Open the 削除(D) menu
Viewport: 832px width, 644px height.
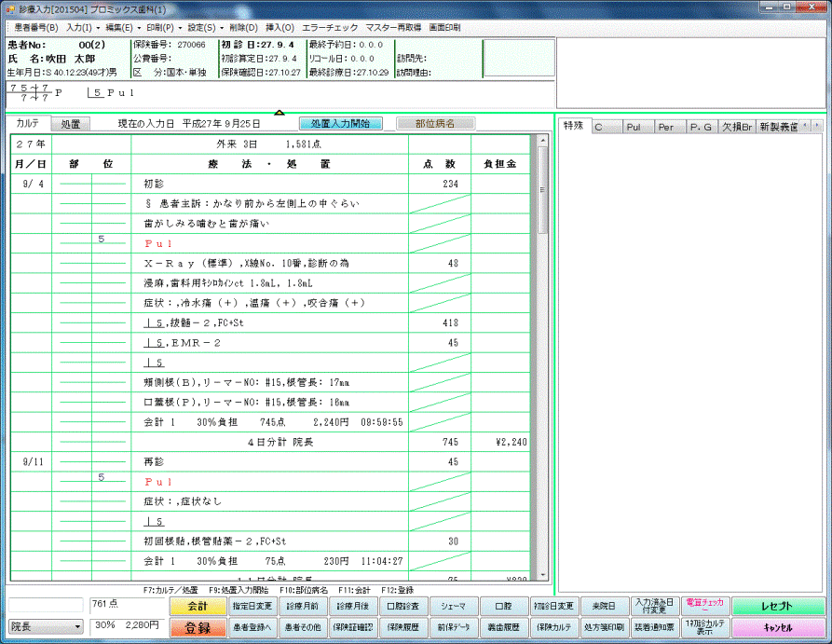click(x=243, y=28)
